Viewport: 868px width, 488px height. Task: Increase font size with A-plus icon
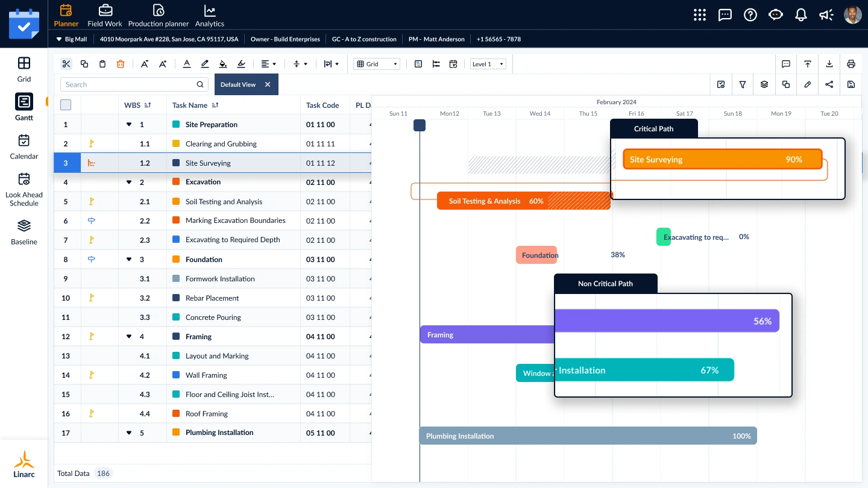point(163,64)
